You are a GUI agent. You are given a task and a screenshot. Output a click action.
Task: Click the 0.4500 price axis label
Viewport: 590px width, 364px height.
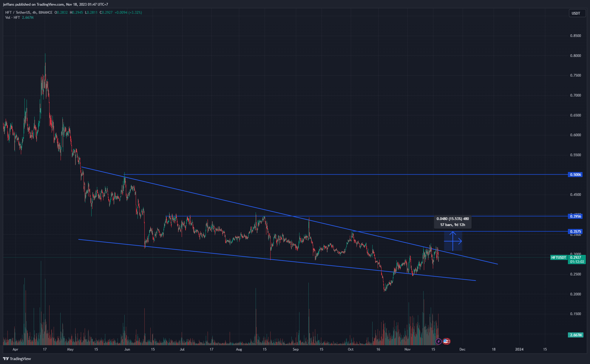pos(575,195)
